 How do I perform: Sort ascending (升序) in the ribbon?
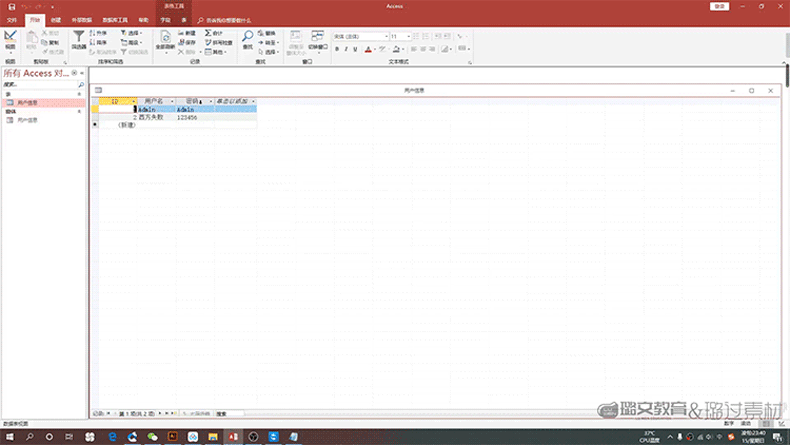[98, 33]
